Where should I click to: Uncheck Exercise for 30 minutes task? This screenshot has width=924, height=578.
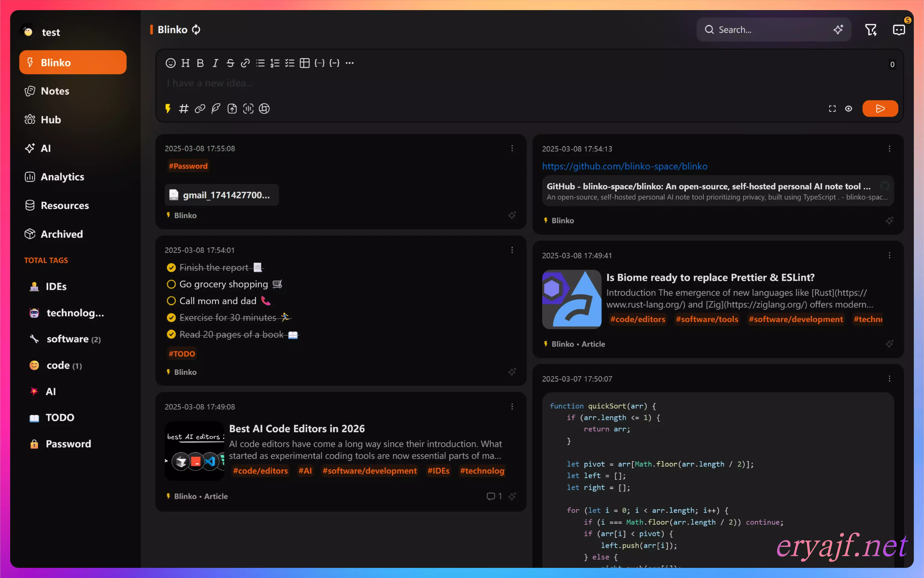point(171,318)
